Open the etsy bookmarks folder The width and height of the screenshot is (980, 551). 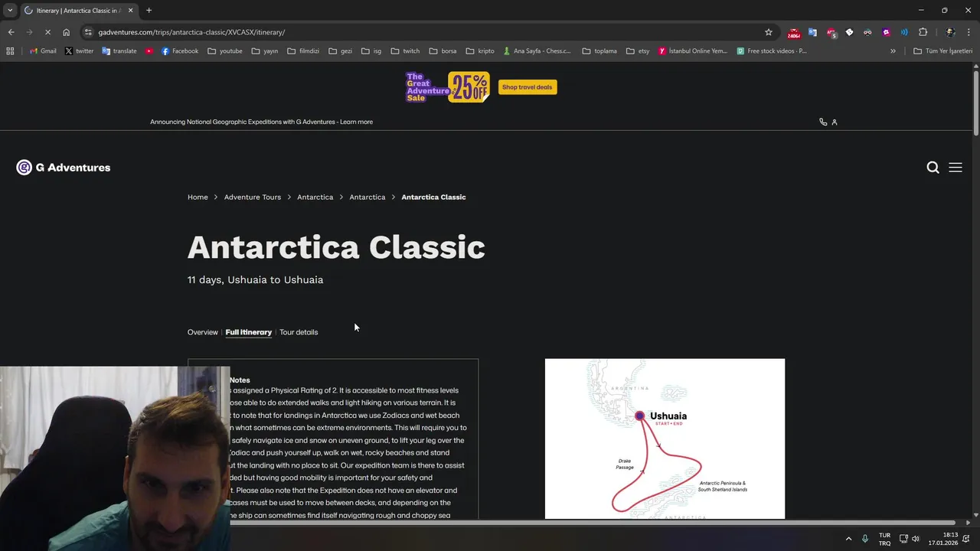point(637,51)
